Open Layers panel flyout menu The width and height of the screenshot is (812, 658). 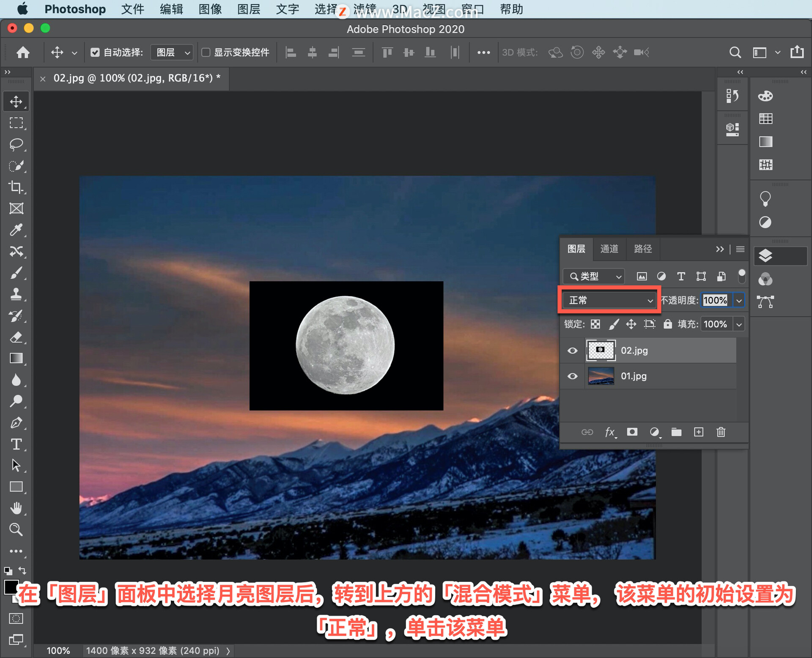(740, 249)
